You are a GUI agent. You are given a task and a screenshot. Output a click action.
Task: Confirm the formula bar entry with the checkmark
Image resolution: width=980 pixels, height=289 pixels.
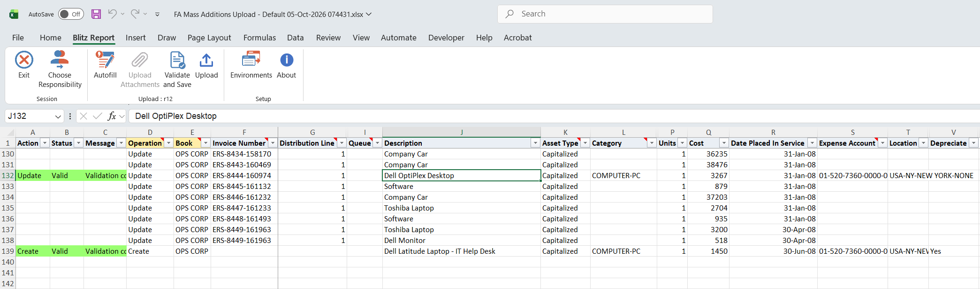point(98,116)
